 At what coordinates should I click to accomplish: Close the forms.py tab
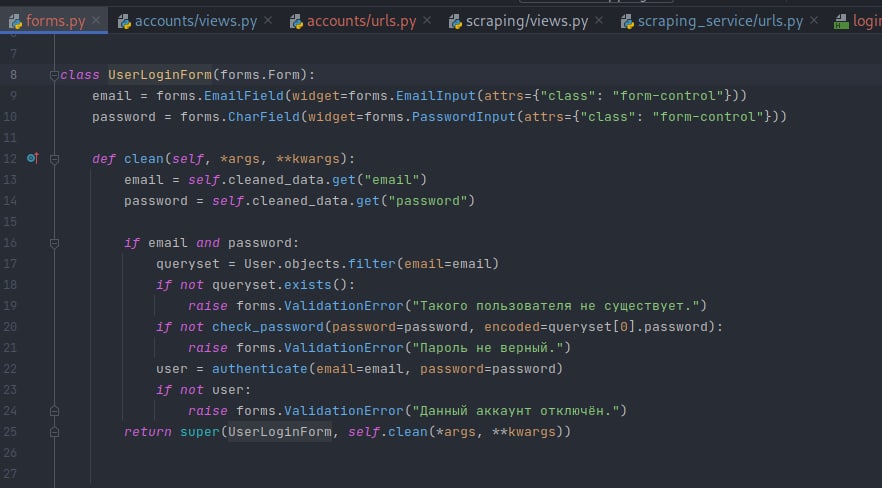click(96, 21)
